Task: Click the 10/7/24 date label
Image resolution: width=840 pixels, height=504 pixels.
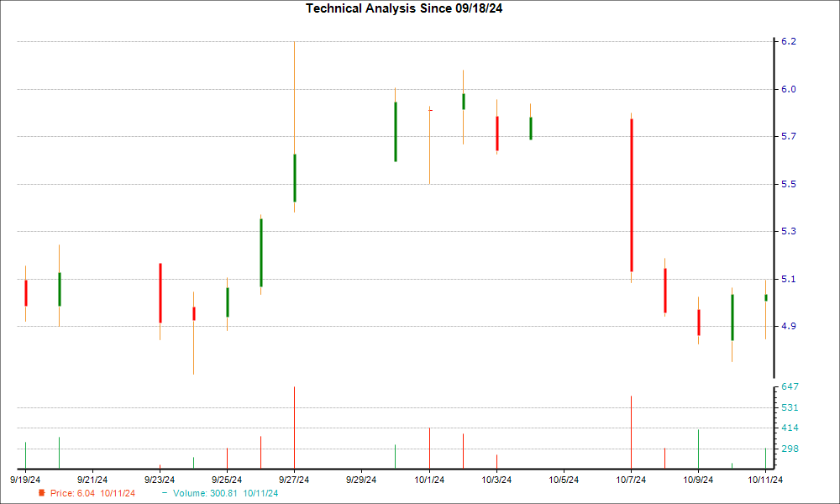Action: [631, 480]
